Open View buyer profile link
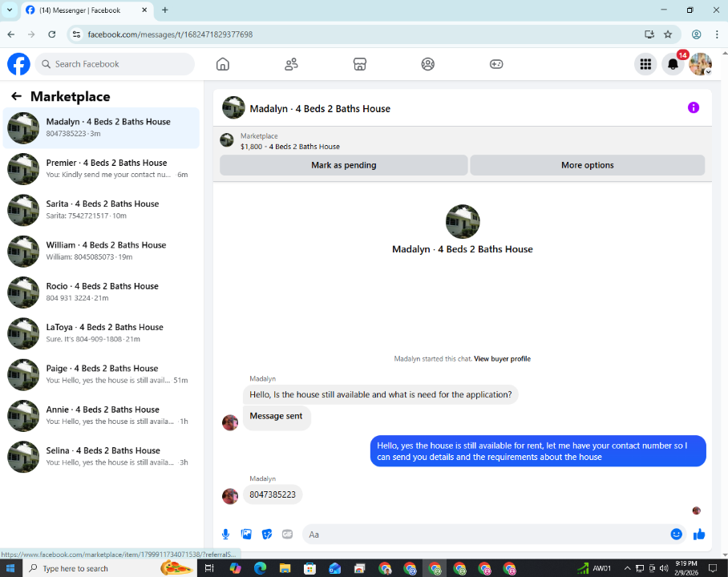This screenshot has width=728, height=577. [x=502, y=359]
